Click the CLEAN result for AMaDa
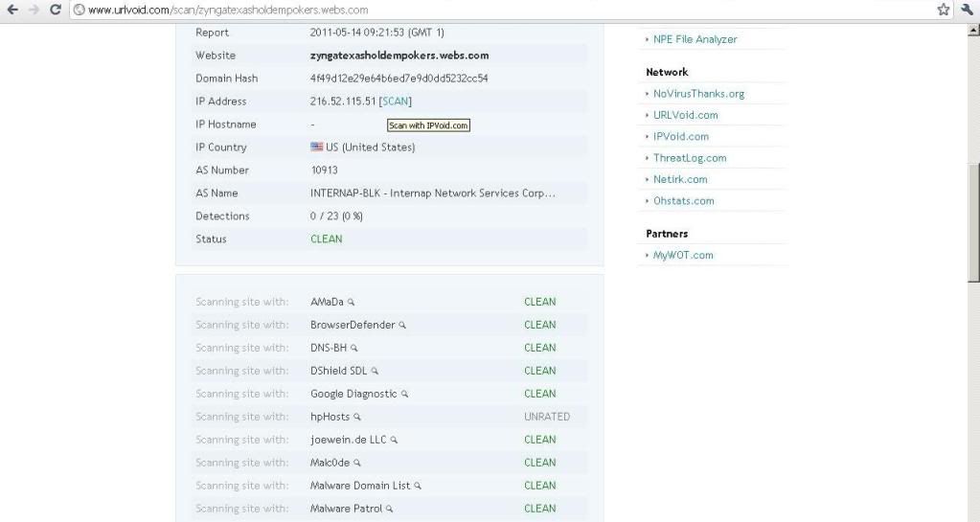This screenshot has width=980, height=522. [x=540, y=302]
